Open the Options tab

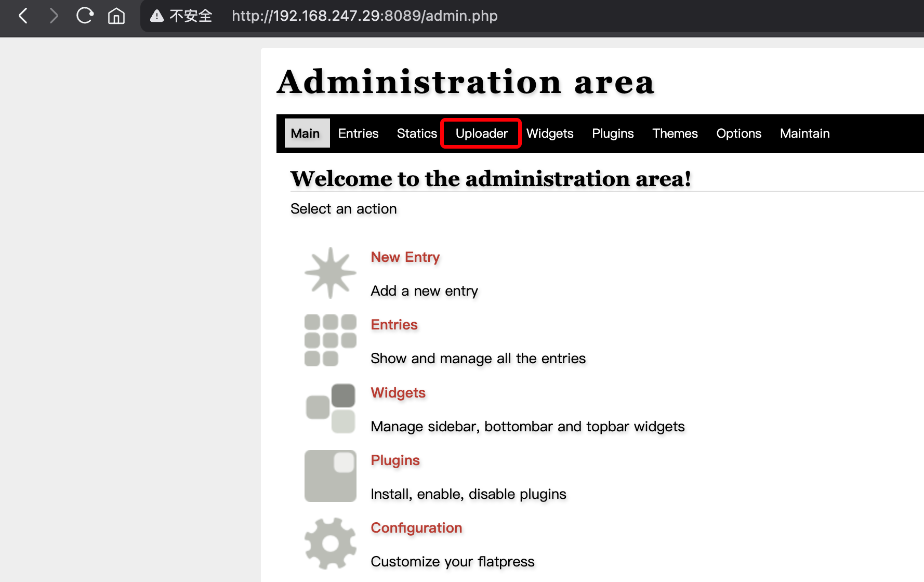click(738, 134)
